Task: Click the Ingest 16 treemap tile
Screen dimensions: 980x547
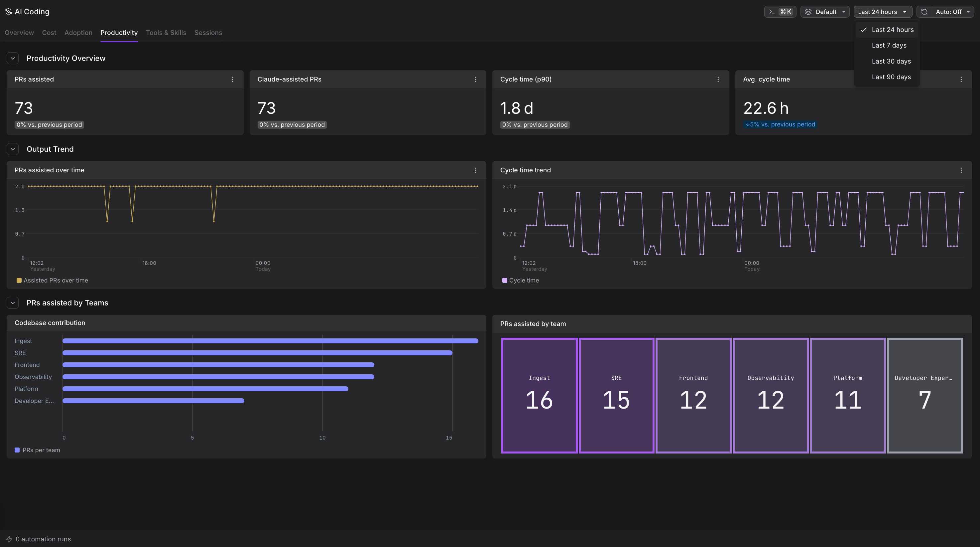Action: (x=539, y=396)
